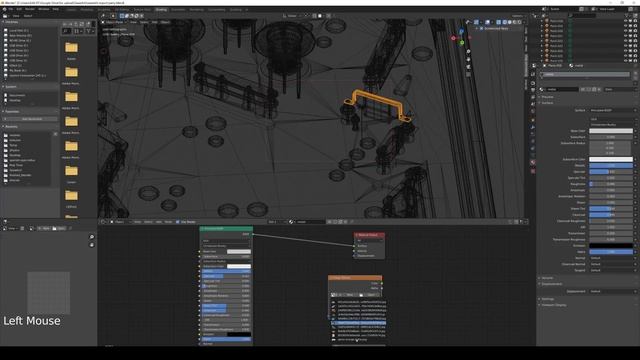Enable the Screencast Keys checkbox
Image resolution: width=640 pixels, height=360 pixels.
click(x=482, y=29)
